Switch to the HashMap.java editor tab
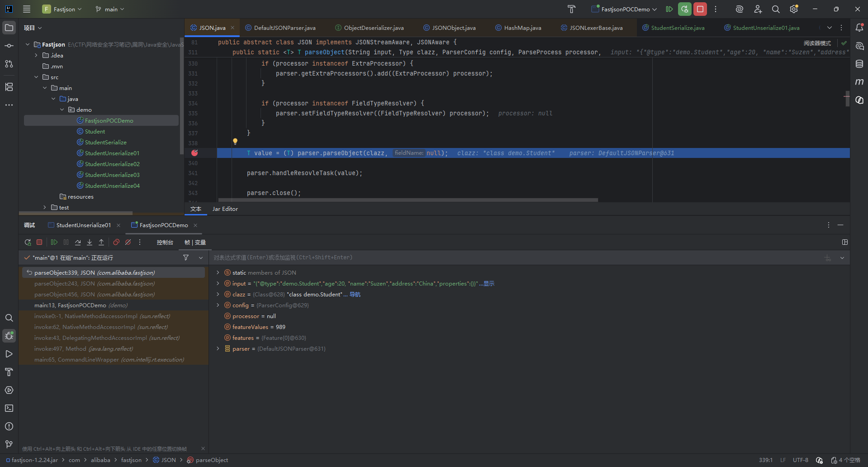The image size is (868, 467). click(518, 28)
